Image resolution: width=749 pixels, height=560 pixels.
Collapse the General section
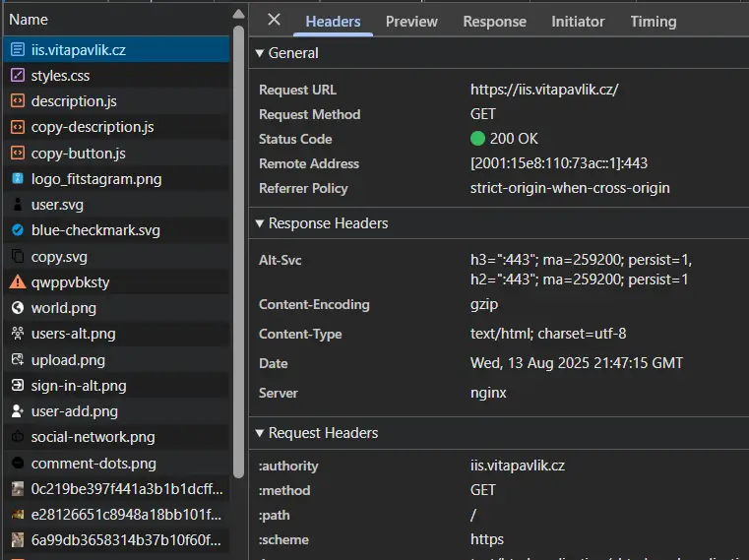(x=260, y=53)
